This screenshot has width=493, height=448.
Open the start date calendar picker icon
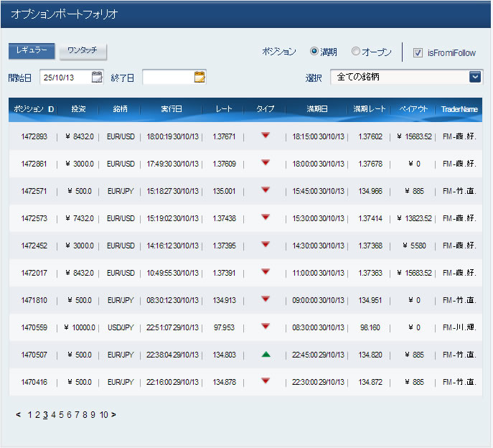tap(97, 77)
